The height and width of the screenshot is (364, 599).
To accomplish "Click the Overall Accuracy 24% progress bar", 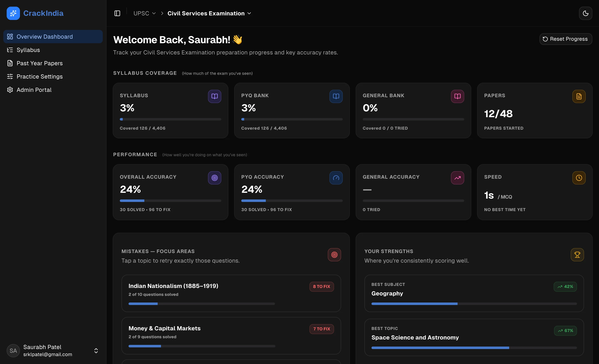I will [170, 201].
